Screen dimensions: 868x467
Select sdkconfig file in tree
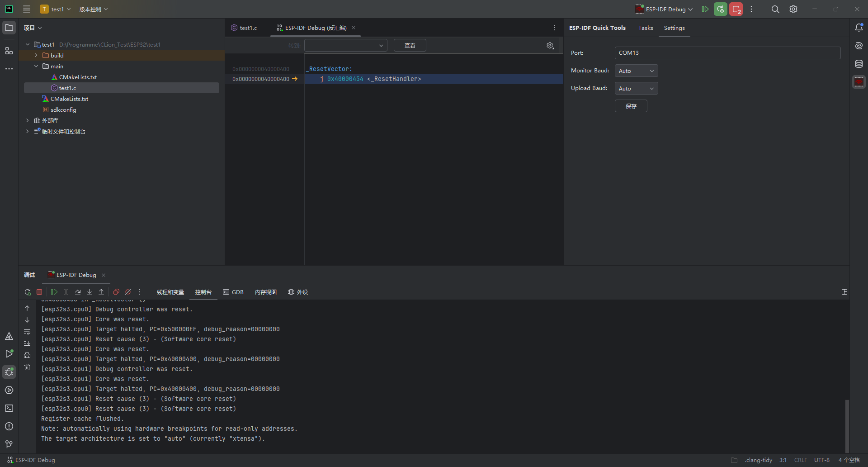pyautogui.click(x=63, y=110)
